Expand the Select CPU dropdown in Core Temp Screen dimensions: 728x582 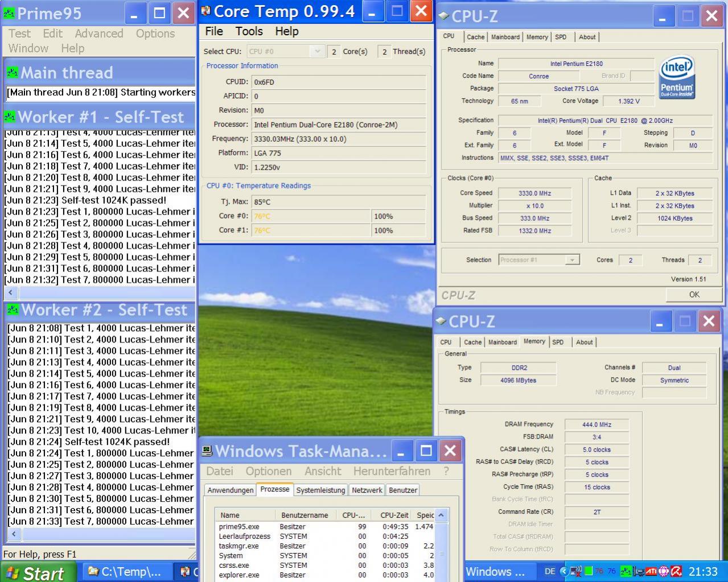317,51
